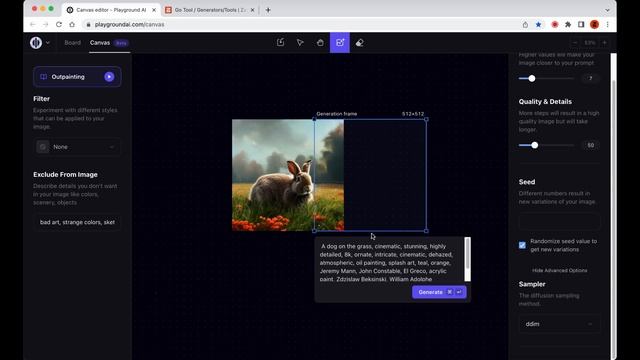Switch to the Go Tool browser tab
Image resolution: width=640 pixels, height=360 pixels.
(x=210, y=10)
